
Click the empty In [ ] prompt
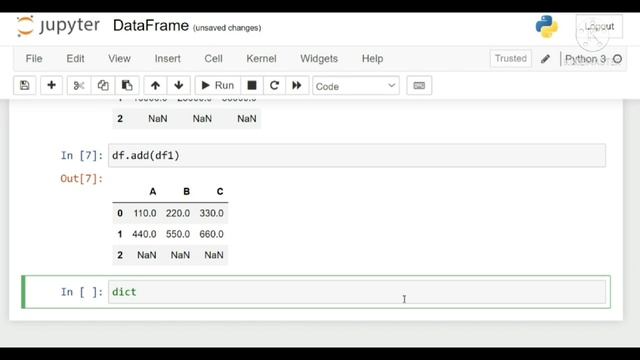(82, 292)
